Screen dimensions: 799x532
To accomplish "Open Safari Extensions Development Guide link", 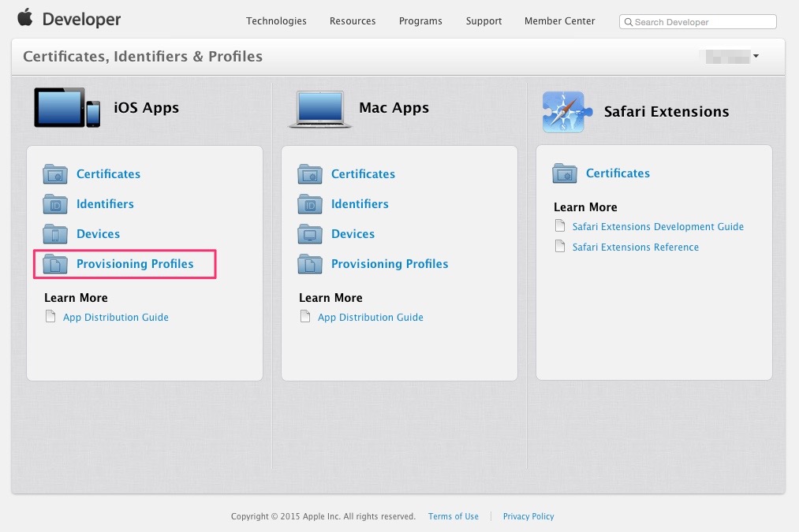I will point(658,226).
